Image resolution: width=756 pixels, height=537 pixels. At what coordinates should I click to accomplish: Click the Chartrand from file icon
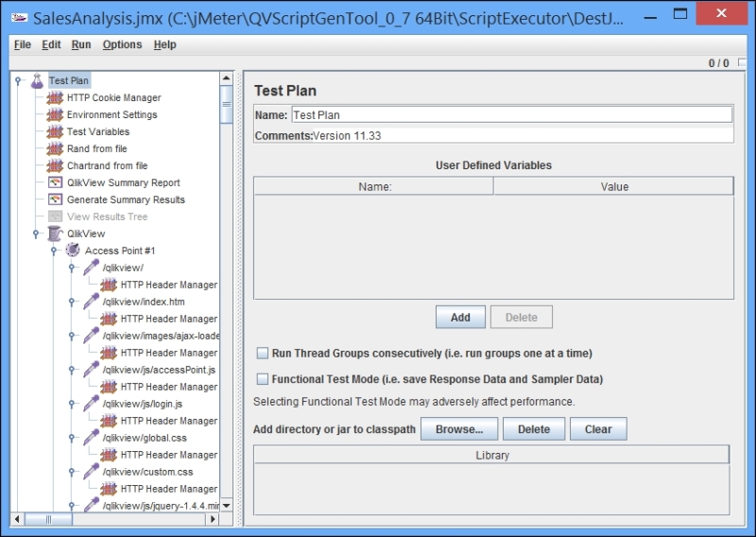pos(55,165)
